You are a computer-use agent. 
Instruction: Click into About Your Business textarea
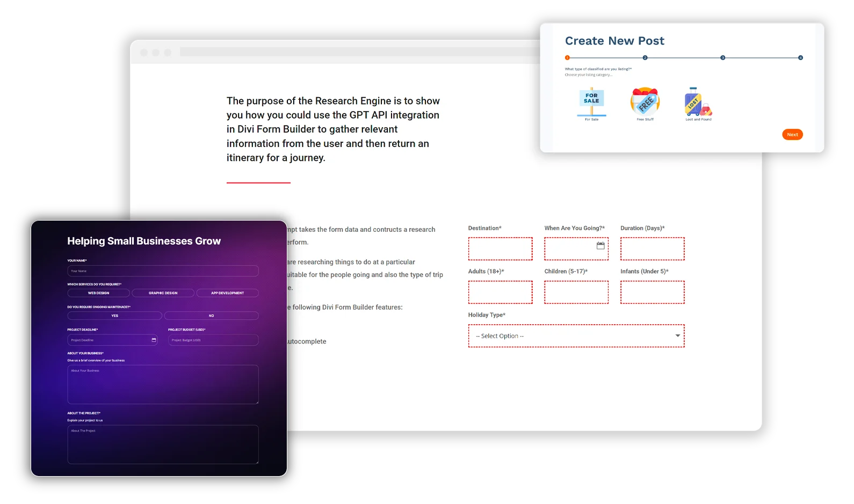[163, 384]
